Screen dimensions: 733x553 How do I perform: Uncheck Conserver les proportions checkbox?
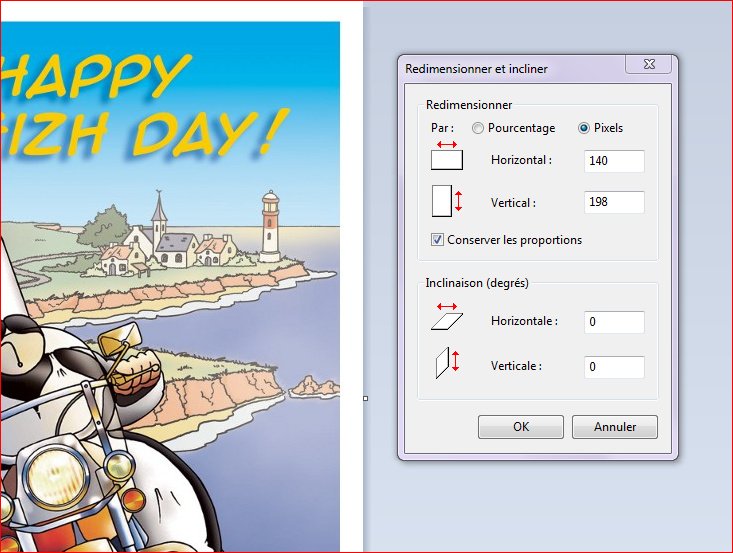(437, 240)
